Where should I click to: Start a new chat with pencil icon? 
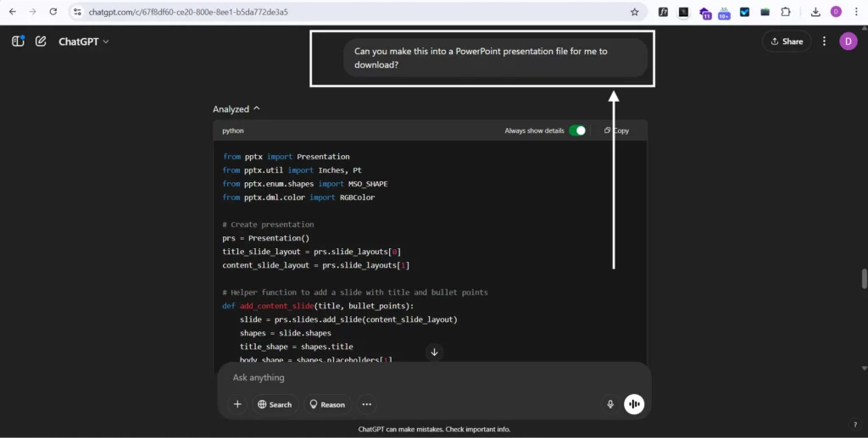41,41
